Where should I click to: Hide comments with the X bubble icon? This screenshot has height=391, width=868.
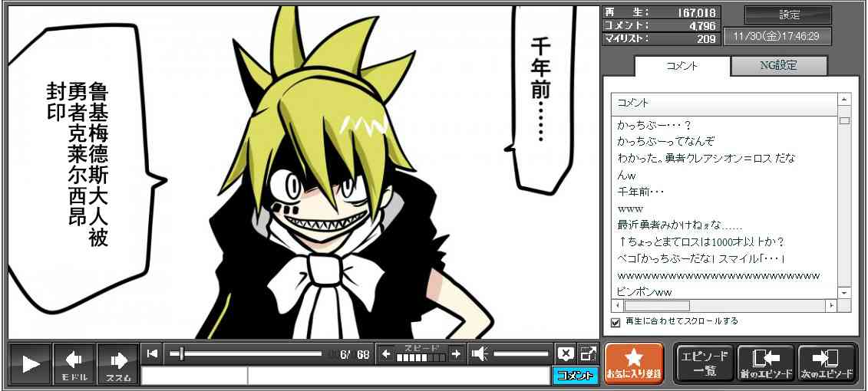click(x=566, y=353)
